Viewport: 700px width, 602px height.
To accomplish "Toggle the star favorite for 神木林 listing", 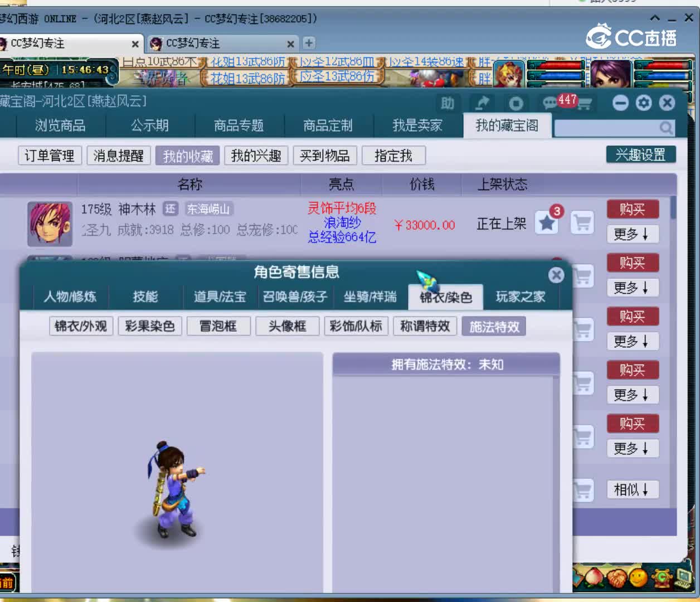I will 547,223.
